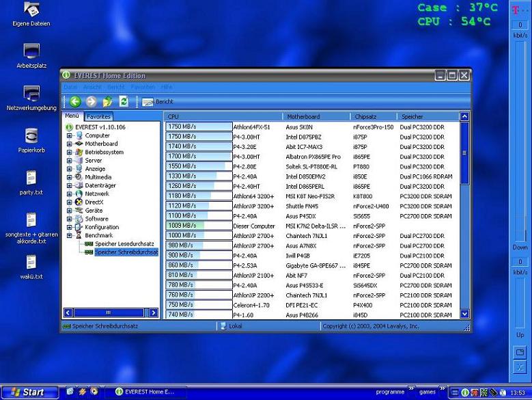Image resolution: width=532 pixels, height=400 pixels.
Task: Click the Refresh icon in toolbar
Action: pyautogui.click(x=124, y=101)
